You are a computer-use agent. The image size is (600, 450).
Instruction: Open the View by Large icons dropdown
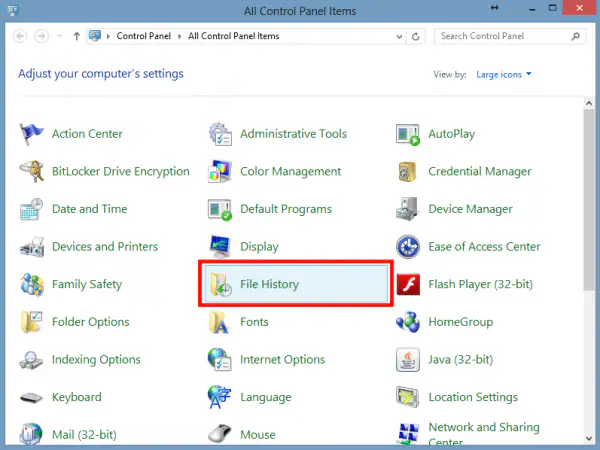tap(504, 74)
